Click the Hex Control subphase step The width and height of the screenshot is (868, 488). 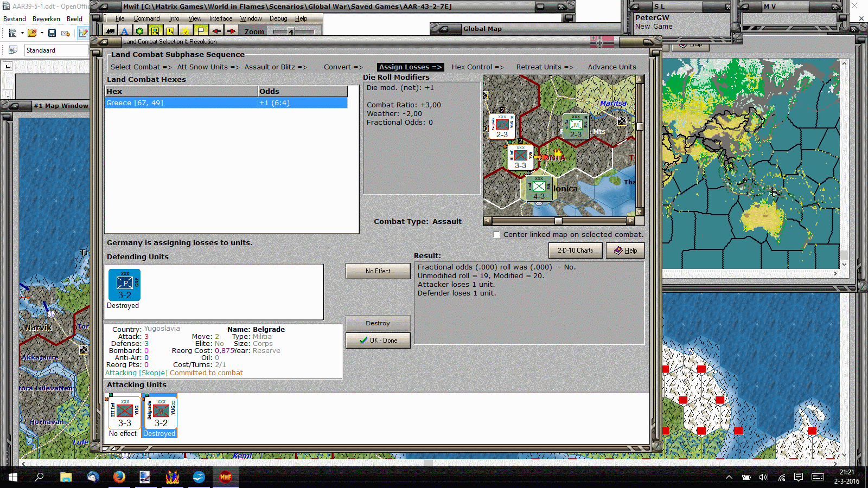pos(477,67)
